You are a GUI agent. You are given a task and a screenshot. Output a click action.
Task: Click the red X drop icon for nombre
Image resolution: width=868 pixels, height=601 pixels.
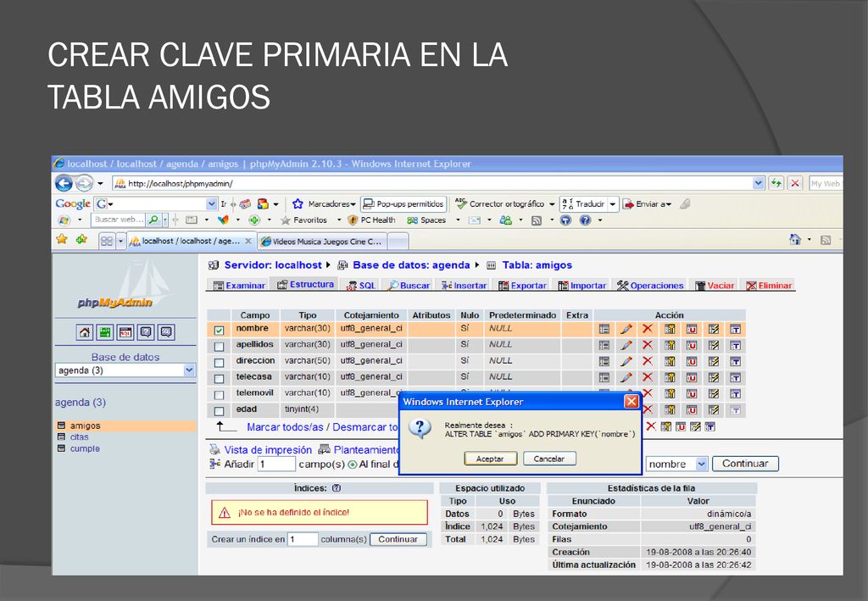pyautogui.click(x=647, y=329)
